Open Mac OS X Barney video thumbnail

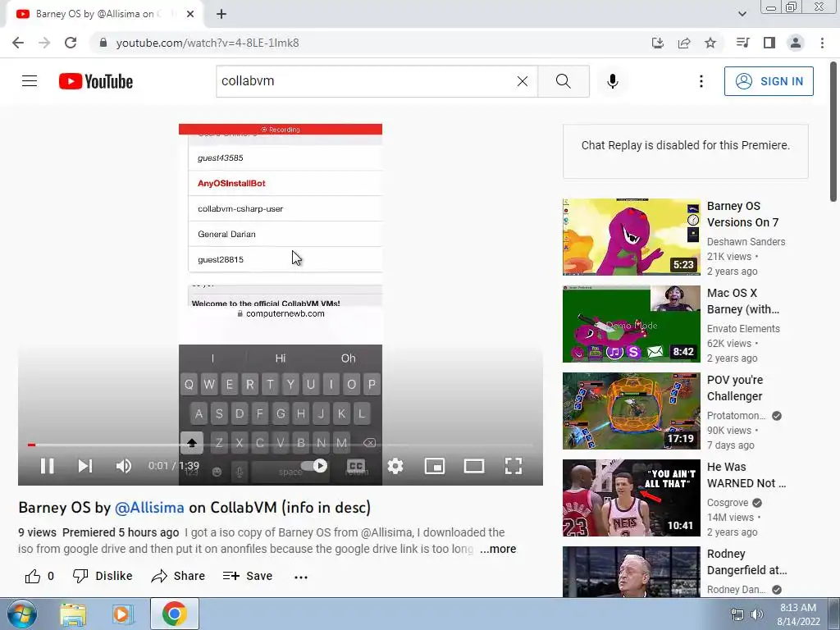coord(631,323)
